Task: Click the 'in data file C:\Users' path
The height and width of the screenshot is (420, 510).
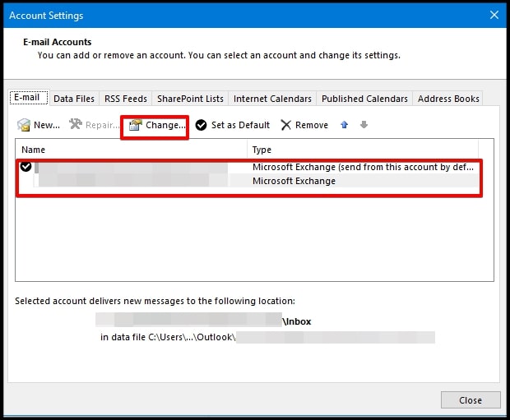Action: (x=168, y=337)
